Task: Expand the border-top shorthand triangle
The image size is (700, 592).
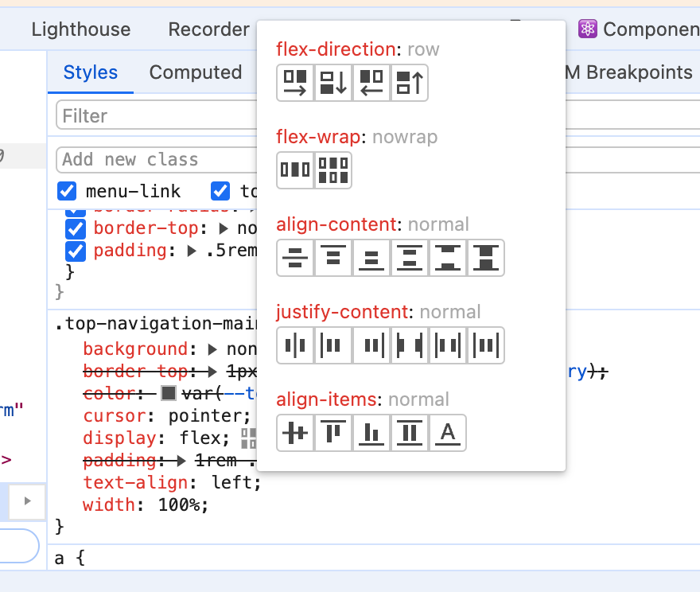Action: coord(224,228)
